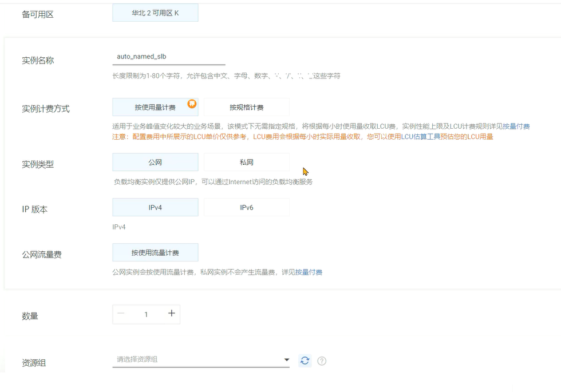561x392 pixels.
Task: Choose IPv6 as the IP version
Action: [246, 207]
